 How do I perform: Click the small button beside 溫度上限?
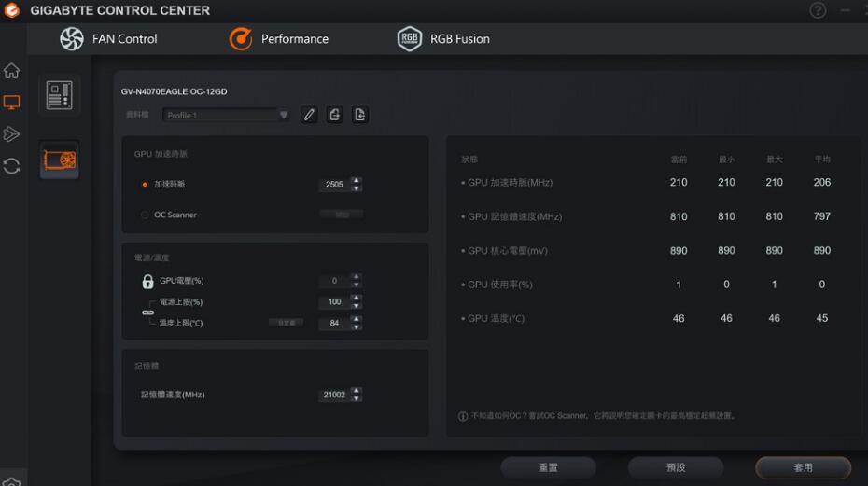(x=287, y=323)
